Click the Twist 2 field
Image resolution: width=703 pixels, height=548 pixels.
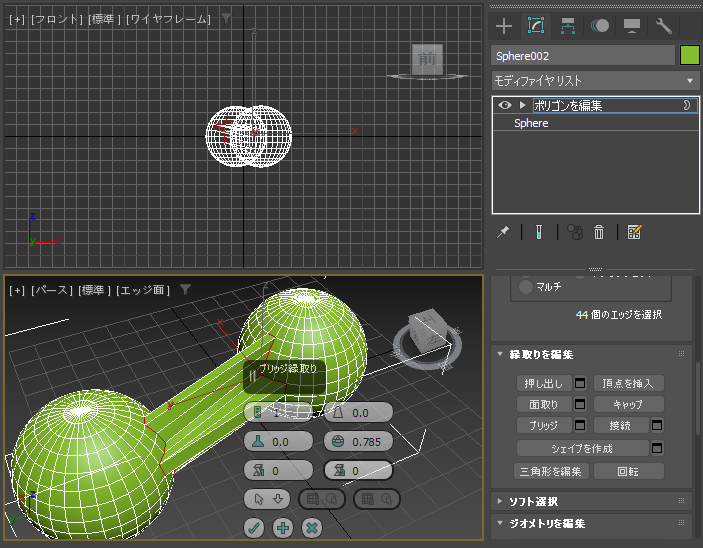click(x=358, y=471)
